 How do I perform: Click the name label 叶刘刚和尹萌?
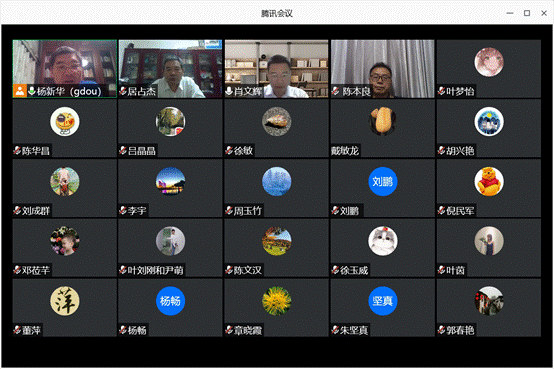pyautogui.click(x=156, y=270)
